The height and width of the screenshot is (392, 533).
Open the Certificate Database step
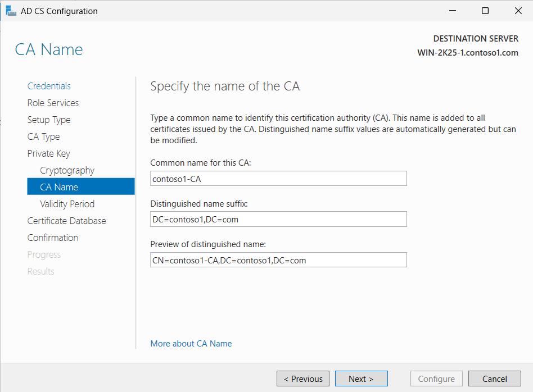[66, 221]
